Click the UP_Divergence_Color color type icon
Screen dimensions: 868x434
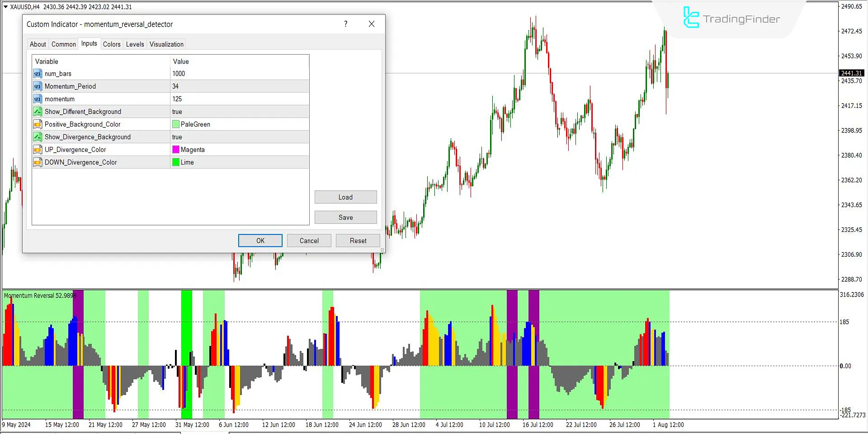point(38,150)
